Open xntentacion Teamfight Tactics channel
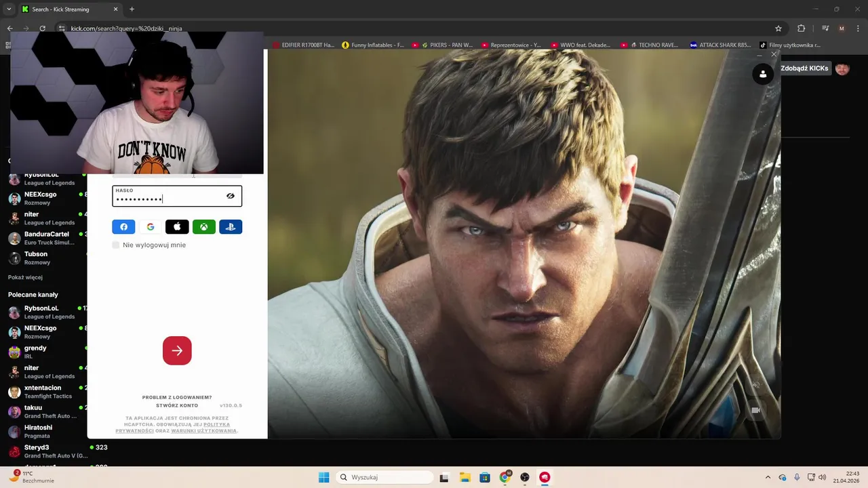 pyautogui.click(x=47, y=392)
